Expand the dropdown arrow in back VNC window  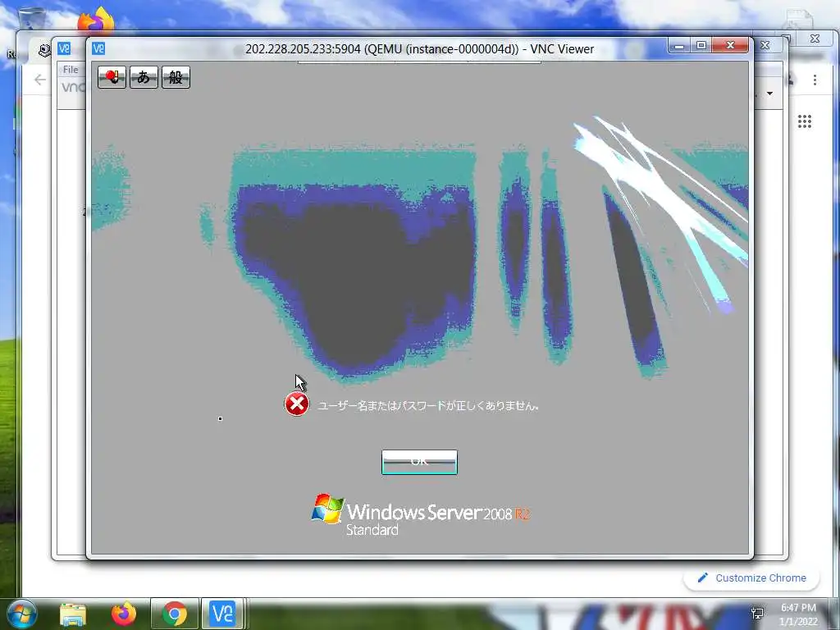pyautogui.click(x=769, y=94)
